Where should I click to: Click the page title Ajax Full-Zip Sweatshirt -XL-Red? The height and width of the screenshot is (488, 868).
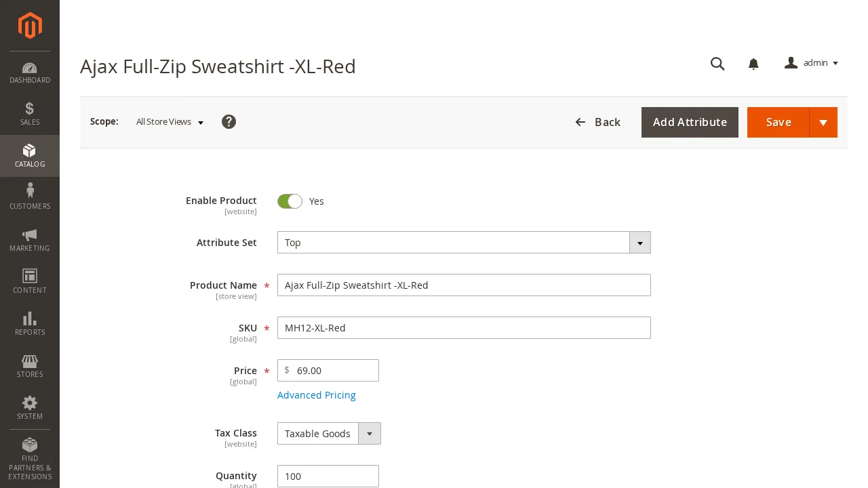[x=218, y=66]
